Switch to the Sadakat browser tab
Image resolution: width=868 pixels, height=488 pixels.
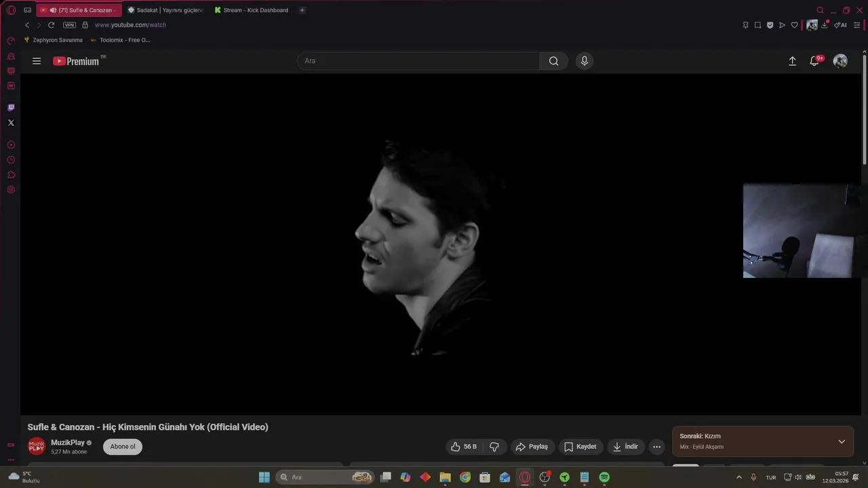click(165, 10)
